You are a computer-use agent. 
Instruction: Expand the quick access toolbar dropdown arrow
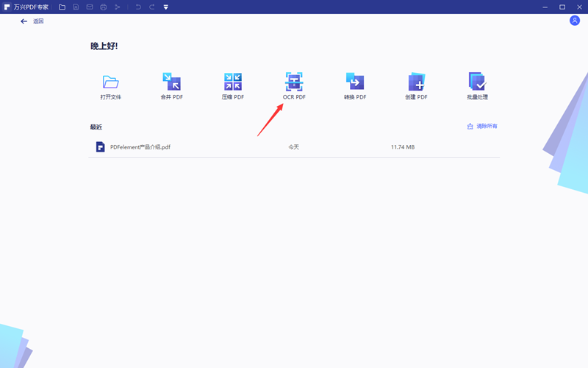[x=166, y=7]
